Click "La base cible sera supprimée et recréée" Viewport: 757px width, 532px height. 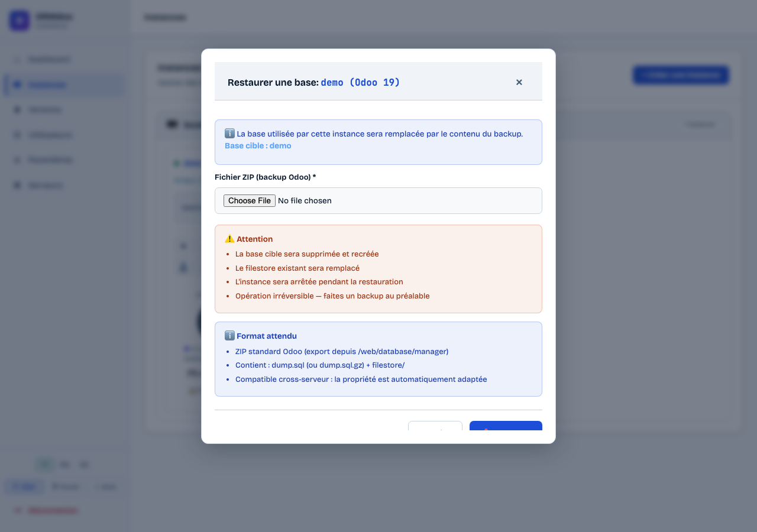pyautogui.click(x=307, y=254)
